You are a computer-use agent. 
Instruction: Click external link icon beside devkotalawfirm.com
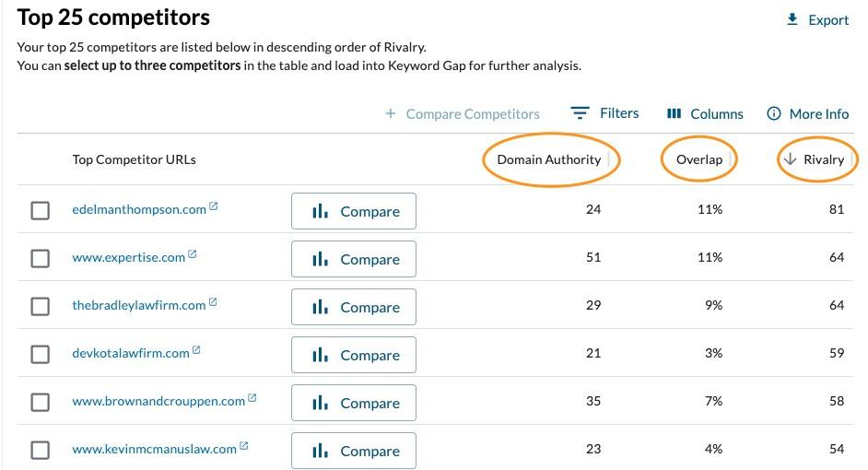[x=196, y=351]
